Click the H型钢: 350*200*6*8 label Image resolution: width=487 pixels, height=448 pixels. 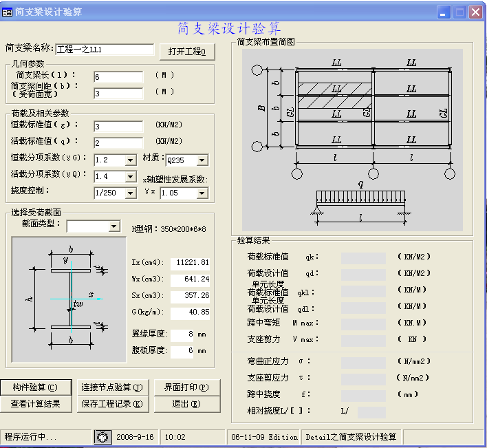pos(169,229)
